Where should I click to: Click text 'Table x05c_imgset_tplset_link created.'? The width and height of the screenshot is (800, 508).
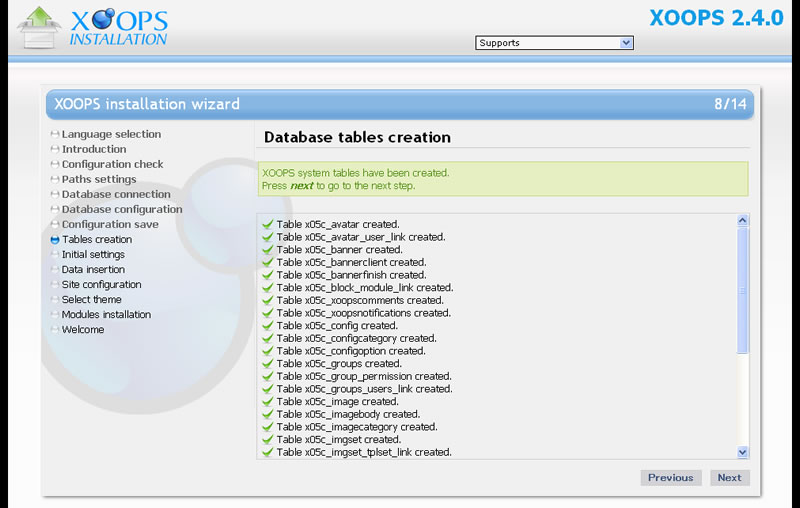pos(364,452)
